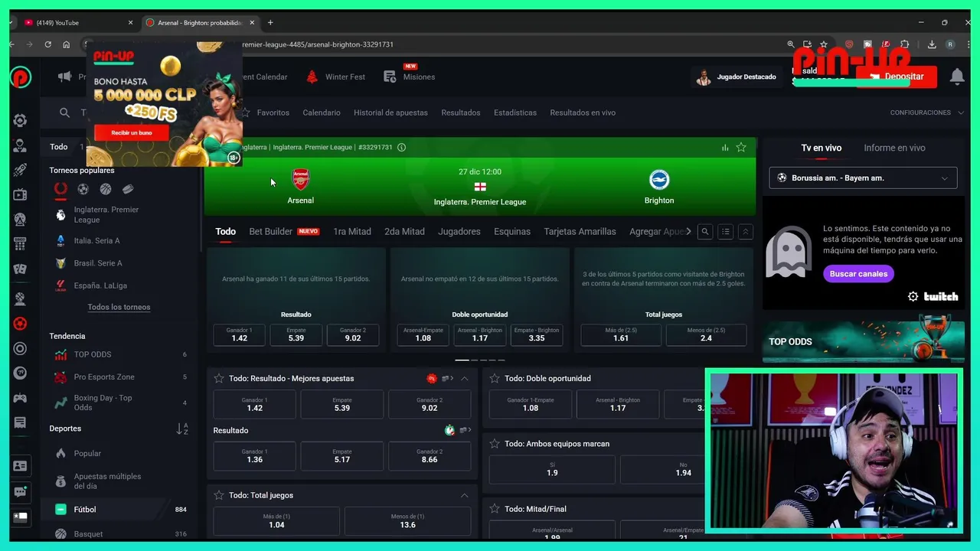980x551 pixels.
Task: Open Todos los torneos link
Action: click(x=119, y=307)
